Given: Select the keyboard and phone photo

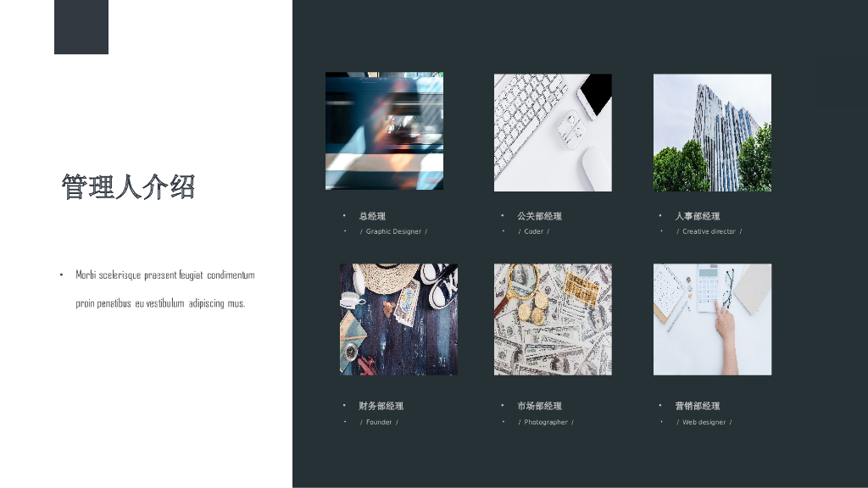Looking at the screenshot, I should pyautogui.click(x=553, y=133).
